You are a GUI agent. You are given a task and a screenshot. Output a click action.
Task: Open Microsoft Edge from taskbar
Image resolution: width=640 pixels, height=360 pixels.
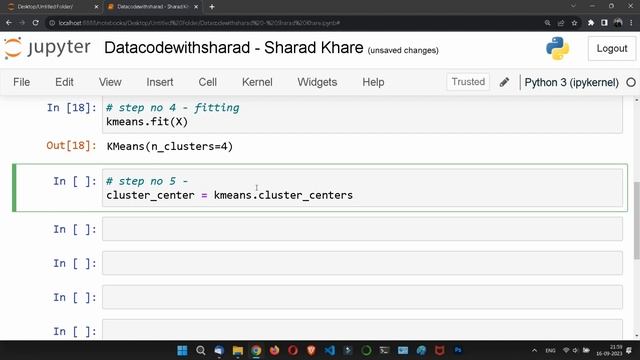pyautogui.click(x=421, y=350)
